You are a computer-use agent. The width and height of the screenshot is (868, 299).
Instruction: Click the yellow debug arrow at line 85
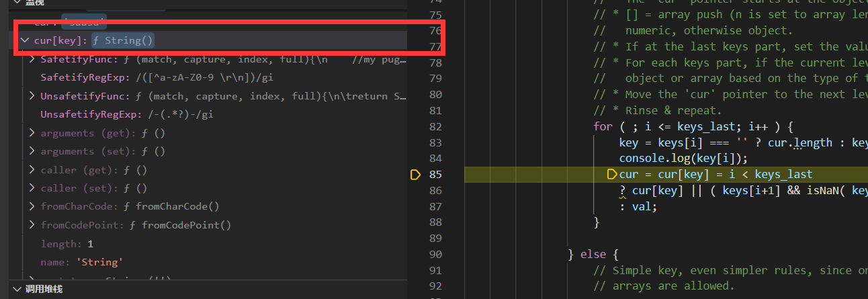(415, 175)
